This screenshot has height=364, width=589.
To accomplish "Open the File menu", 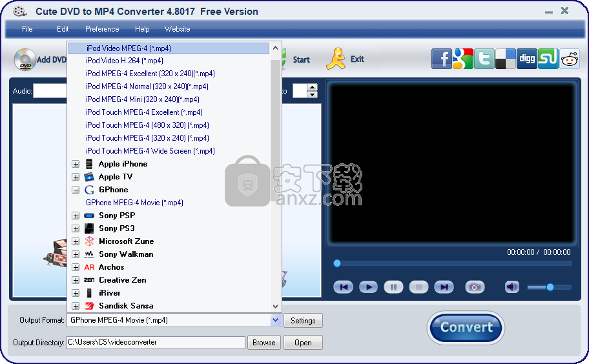I will click(x=27, y=29).
